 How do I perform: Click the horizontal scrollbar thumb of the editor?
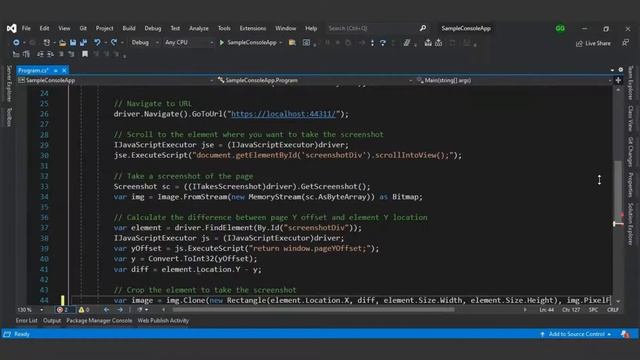313,310
